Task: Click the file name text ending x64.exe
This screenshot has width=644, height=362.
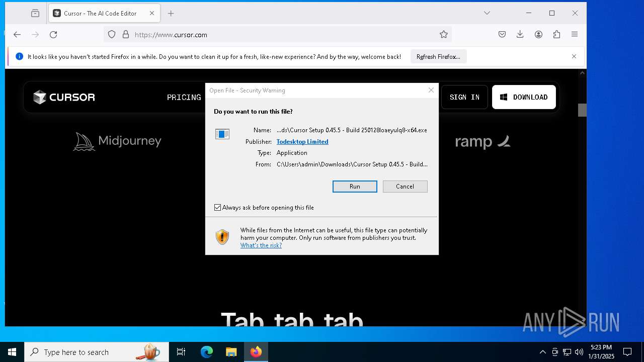Action: 352,130
